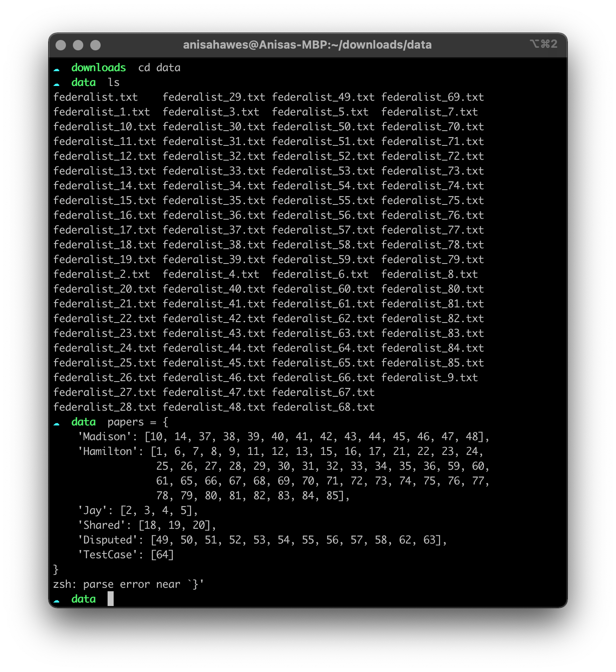Select the filename federalist_64.txt
This screenshot has width=616, height=672.
tap(323, 348)
